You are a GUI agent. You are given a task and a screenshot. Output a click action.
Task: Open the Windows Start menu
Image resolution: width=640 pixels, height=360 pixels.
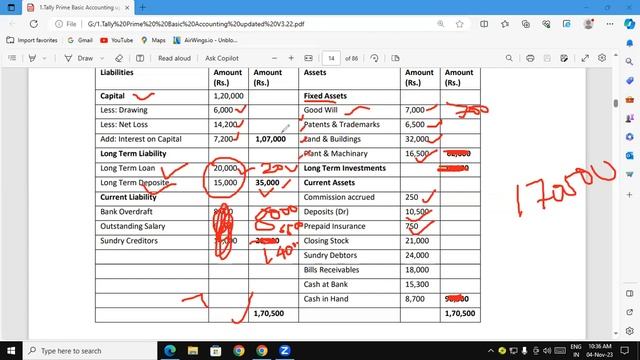[x=11, y=351]
